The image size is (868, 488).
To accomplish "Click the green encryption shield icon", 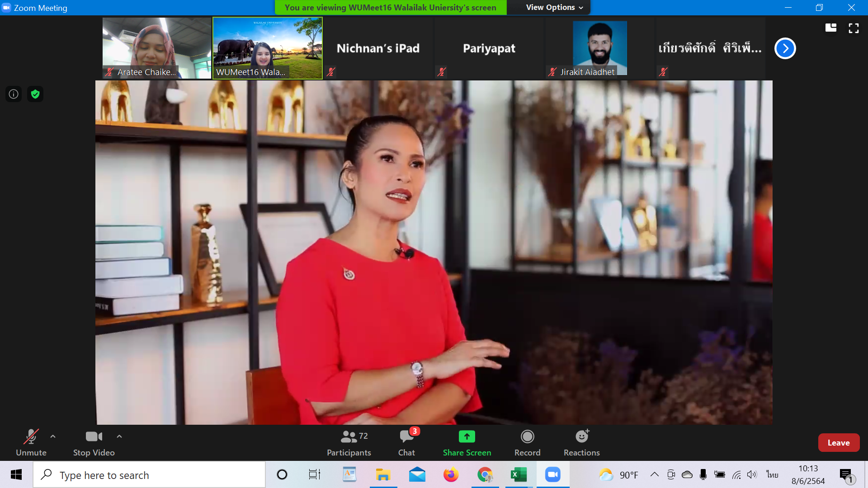I will tap(35, 94).
